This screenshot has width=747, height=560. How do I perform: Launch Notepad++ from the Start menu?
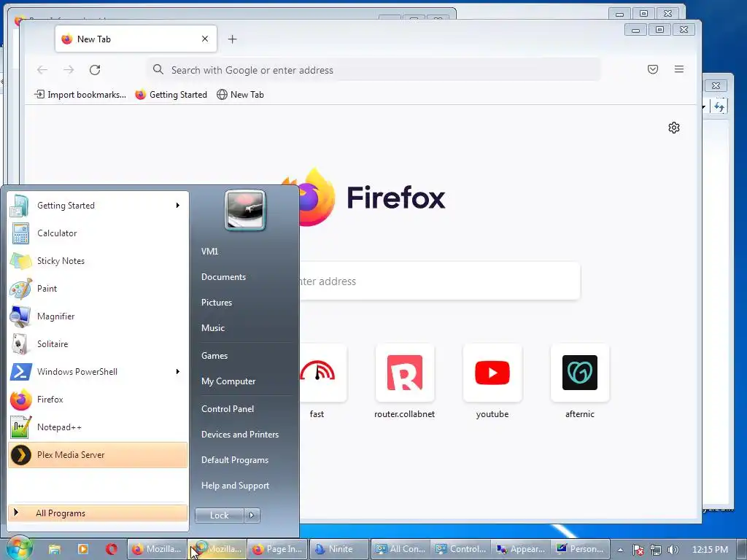(x=98, y=427)
